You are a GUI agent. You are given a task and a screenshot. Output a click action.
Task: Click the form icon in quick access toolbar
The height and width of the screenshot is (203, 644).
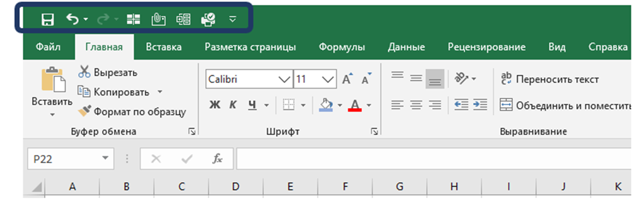pyautogui.click(x=183, y=19)
